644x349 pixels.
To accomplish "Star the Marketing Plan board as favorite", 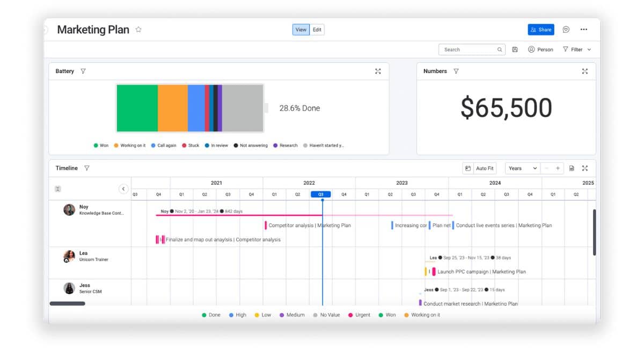I will pos(138,30).
